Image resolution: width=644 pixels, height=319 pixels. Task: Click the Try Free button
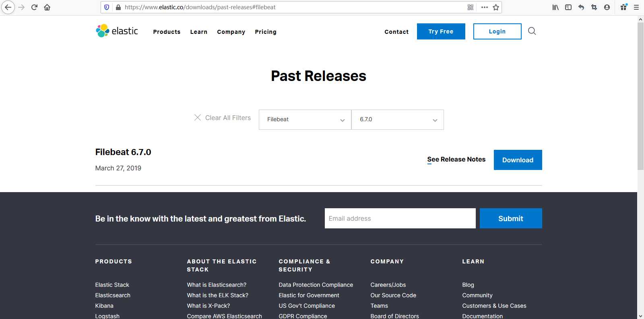click(x=441, y=31)
